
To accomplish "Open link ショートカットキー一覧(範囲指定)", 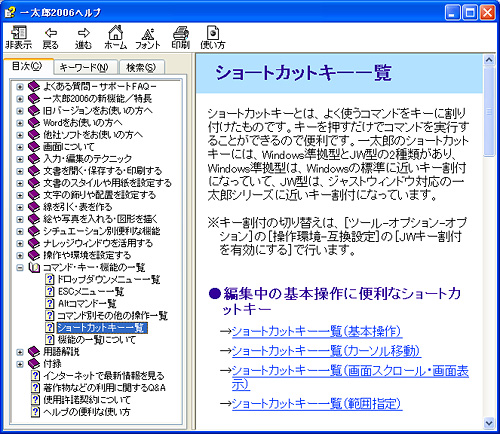I will click(x=317, y=404).
